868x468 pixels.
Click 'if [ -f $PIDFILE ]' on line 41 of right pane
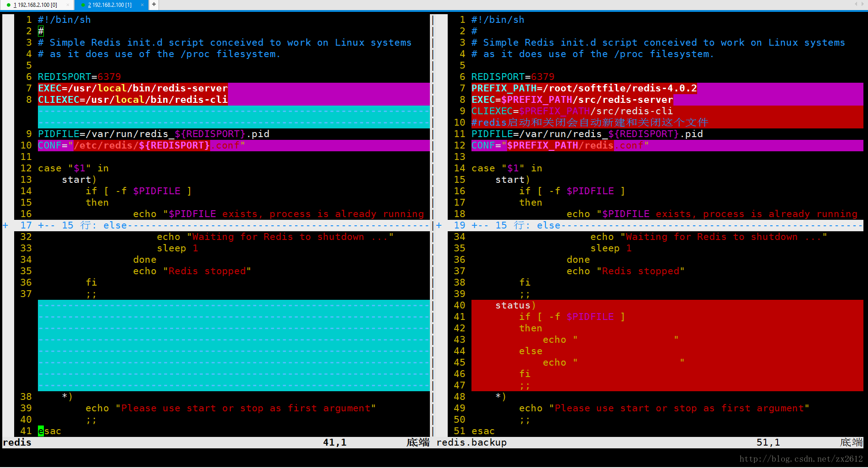point(572,317)
